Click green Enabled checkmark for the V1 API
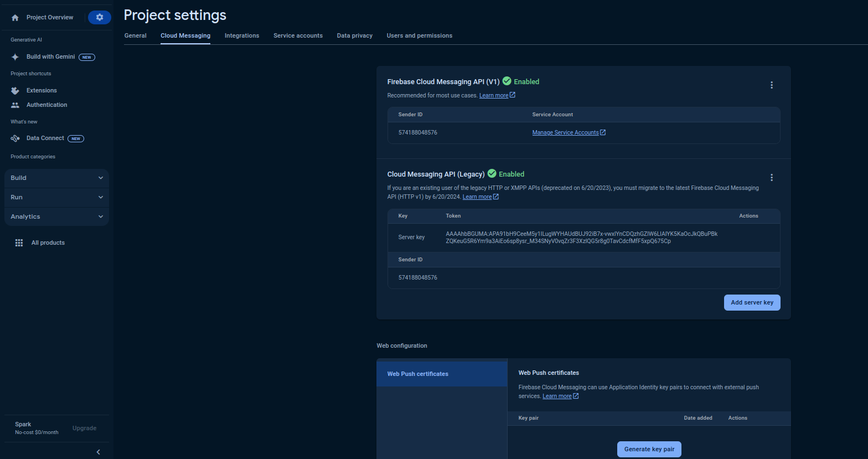 point(507,81)
